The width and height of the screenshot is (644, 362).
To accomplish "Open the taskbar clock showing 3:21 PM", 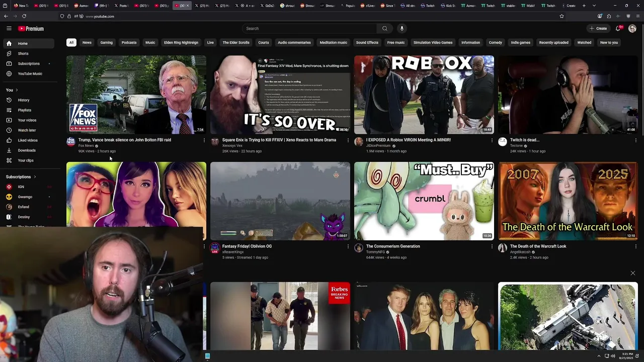I will (626, 356).
